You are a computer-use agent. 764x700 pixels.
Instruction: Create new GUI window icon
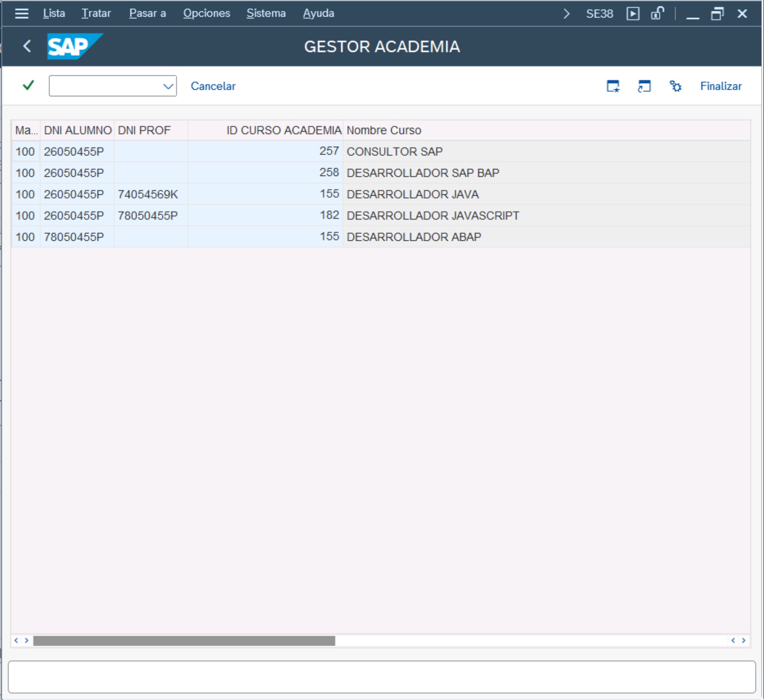click(613, 86)
